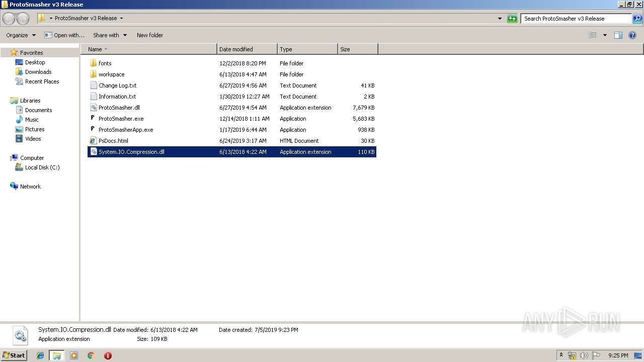The height and width of the screenshot is (362, 644).
Task: Show hidden tray icons arrow
Action: [x=561, y=355]
